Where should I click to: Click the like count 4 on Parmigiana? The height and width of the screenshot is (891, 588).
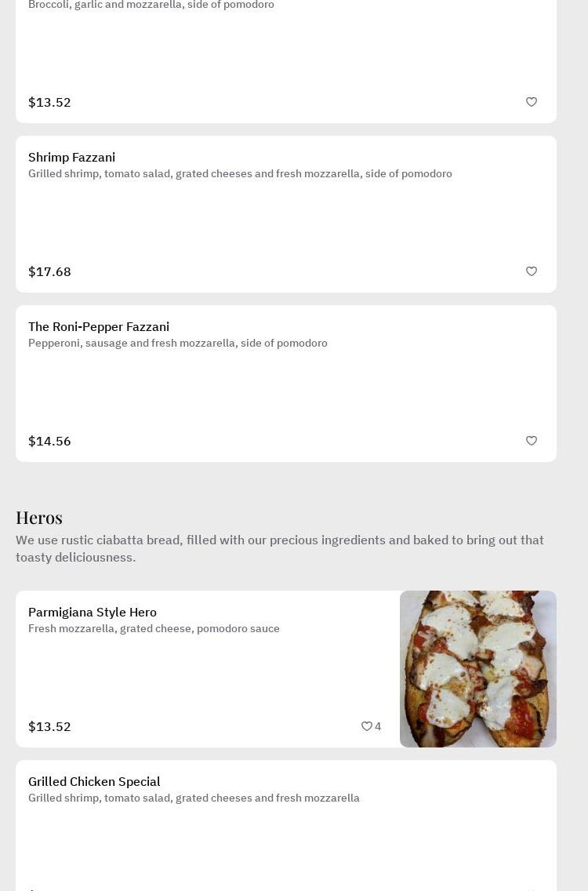[378, 726]
